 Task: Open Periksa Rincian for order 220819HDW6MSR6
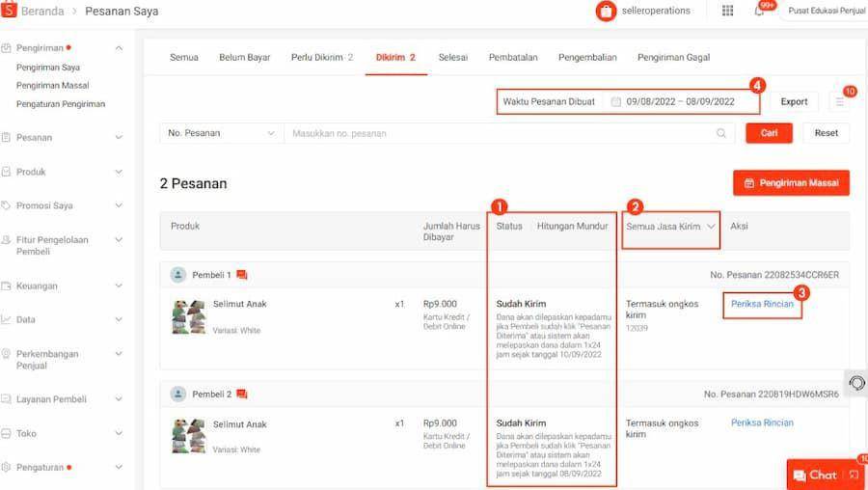(x=762, y=422)
